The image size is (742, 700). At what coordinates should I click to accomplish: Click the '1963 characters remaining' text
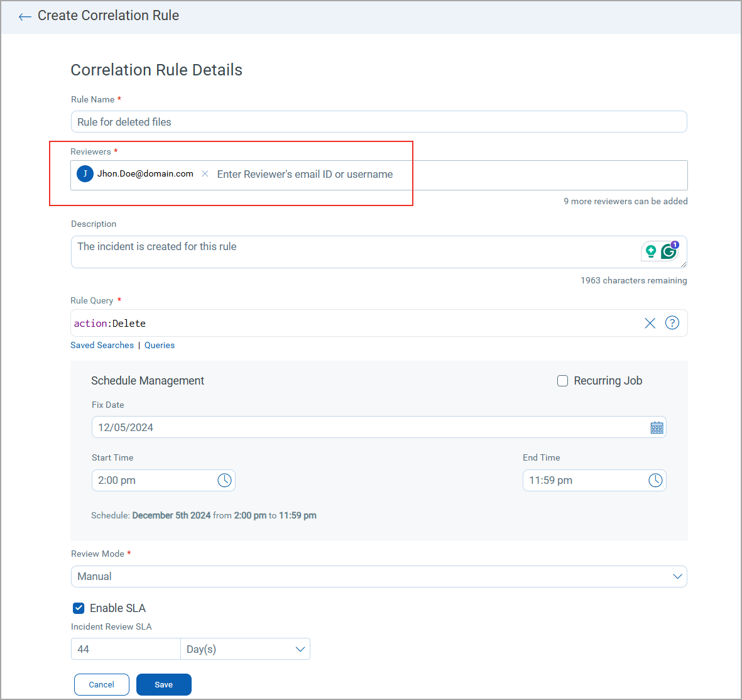point(634,280)
